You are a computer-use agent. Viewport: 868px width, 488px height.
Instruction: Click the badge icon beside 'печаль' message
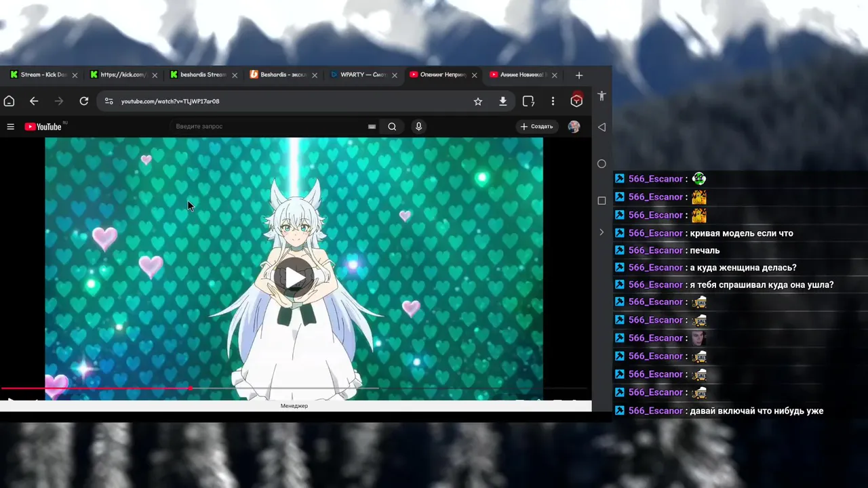619,251
